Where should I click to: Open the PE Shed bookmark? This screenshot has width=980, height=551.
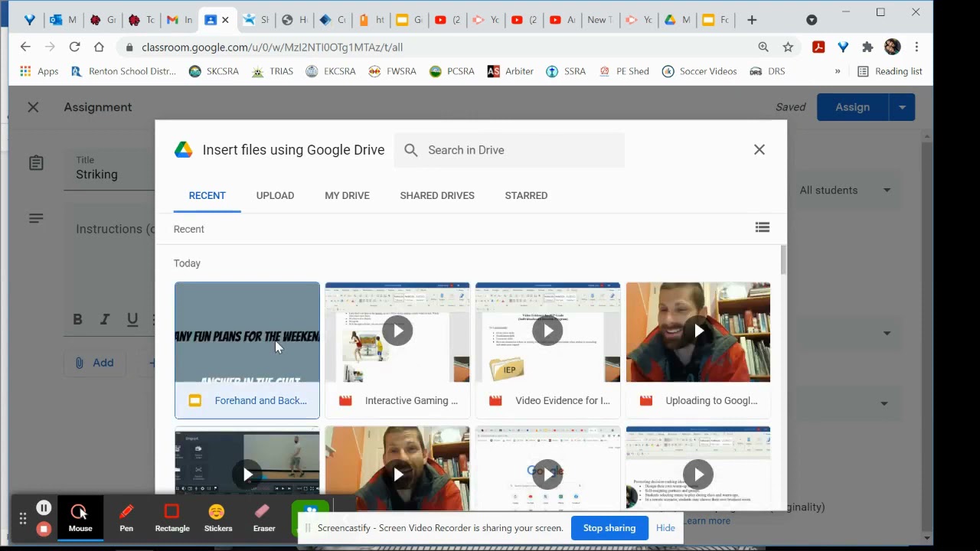624,71
